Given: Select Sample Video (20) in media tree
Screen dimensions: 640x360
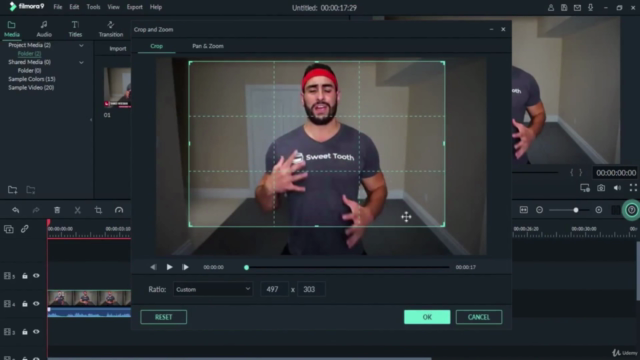Looking at the screenshot, I should point(31,88).
